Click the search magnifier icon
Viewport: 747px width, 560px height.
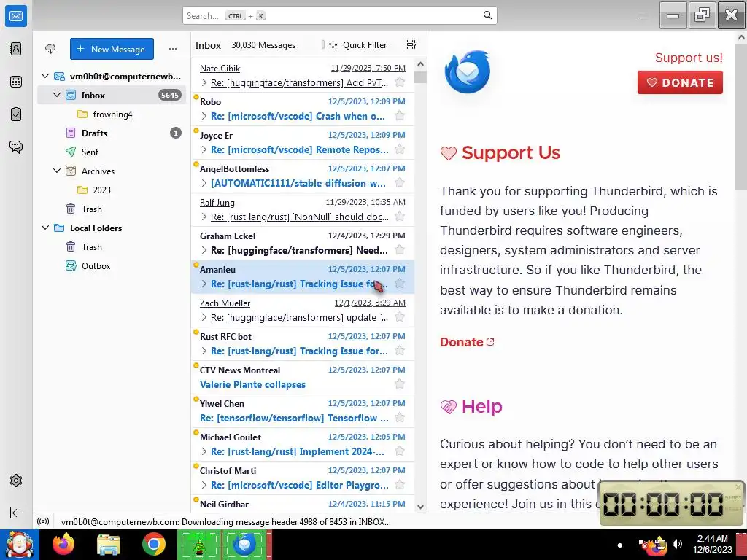click(487, 15)
